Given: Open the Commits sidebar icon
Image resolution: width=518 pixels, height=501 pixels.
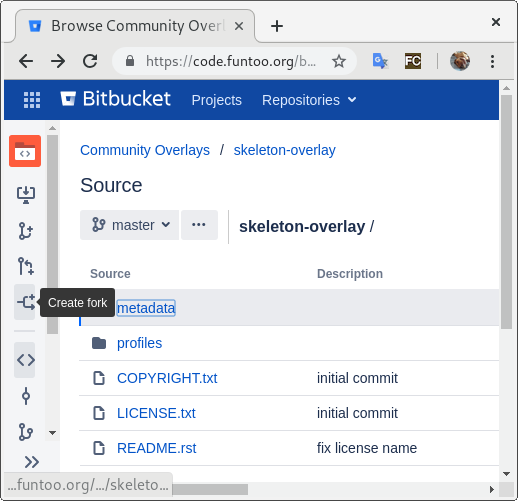Looking at the screenshot, I should coord(26,396).
